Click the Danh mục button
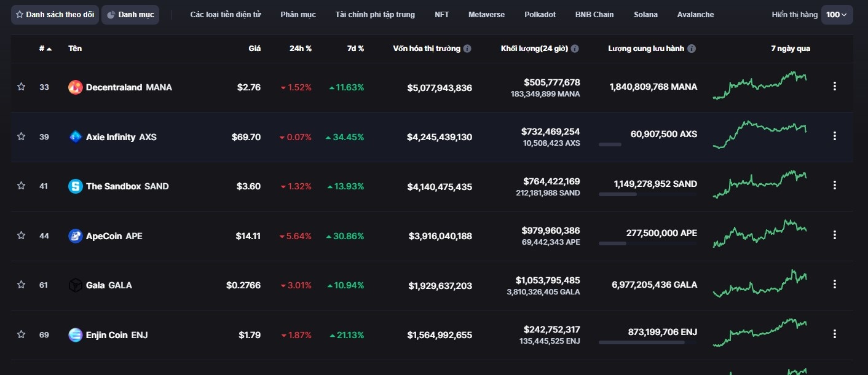This screenshot has width=868, height=375. (130, 14)
